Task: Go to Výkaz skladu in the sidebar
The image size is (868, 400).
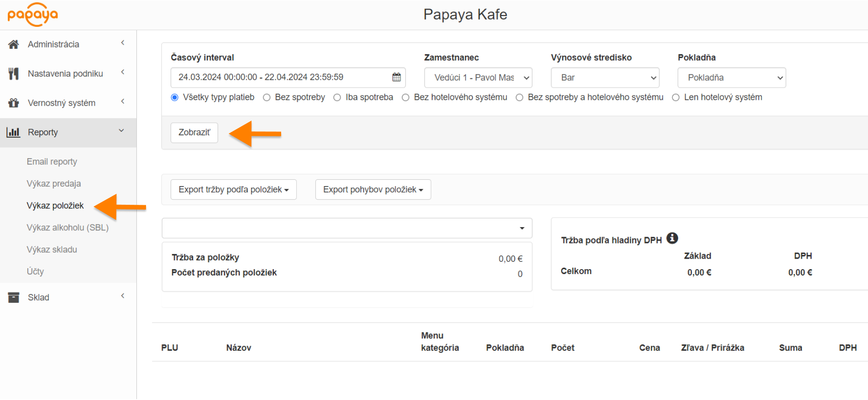Action: pos(52,249)
